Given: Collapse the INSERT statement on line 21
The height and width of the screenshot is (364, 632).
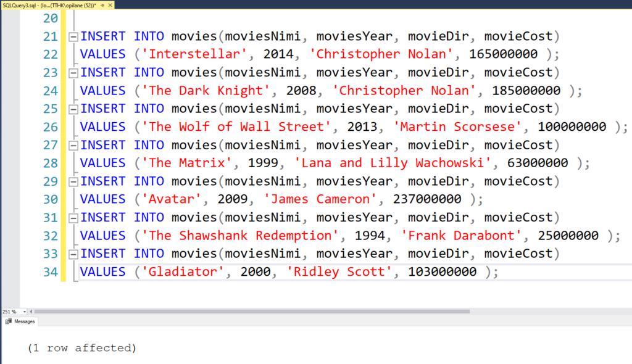Looking at the screenshot, I should 73,36.
